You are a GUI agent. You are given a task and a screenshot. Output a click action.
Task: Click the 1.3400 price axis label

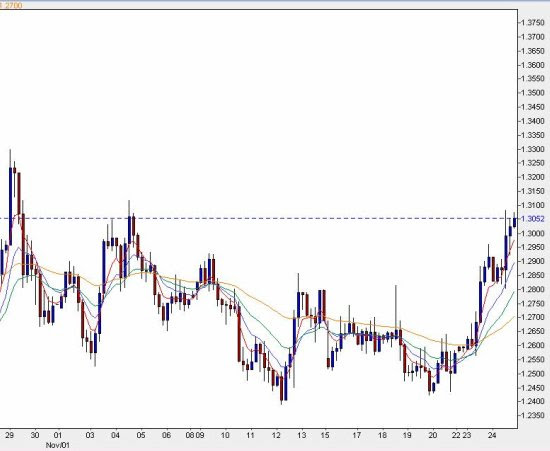(x=533, y=121)
